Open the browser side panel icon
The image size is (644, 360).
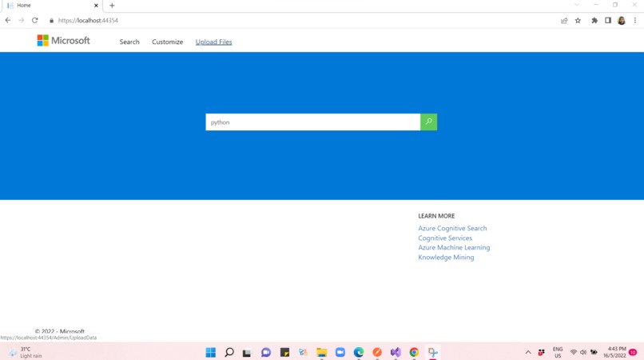(608, 21)
